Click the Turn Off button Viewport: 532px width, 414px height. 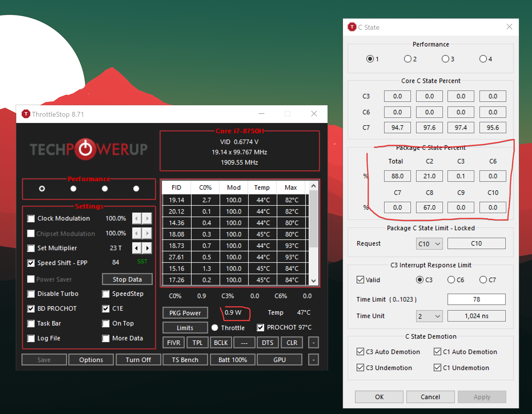(x=138, y=360)
